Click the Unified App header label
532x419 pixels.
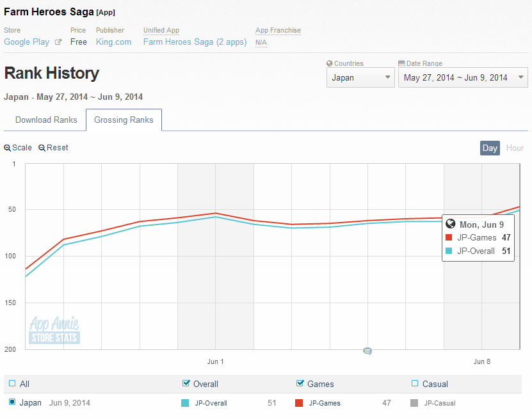161,30
